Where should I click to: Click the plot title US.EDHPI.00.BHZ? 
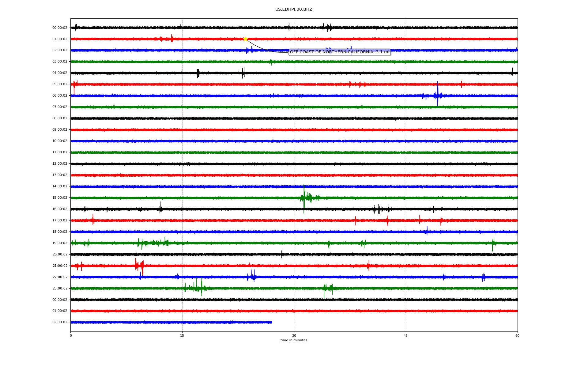pos(294,10)
